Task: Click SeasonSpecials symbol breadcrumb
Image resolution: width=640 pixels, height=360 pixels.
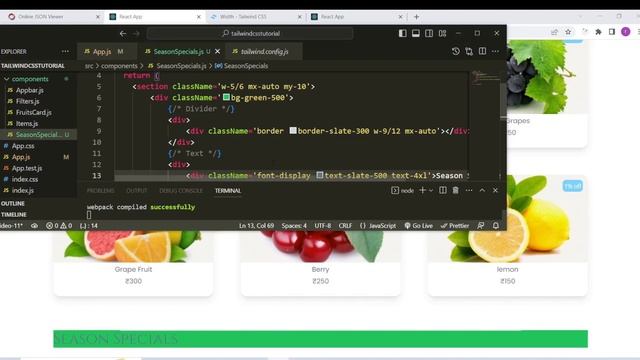Action: [x=241, y=66]
